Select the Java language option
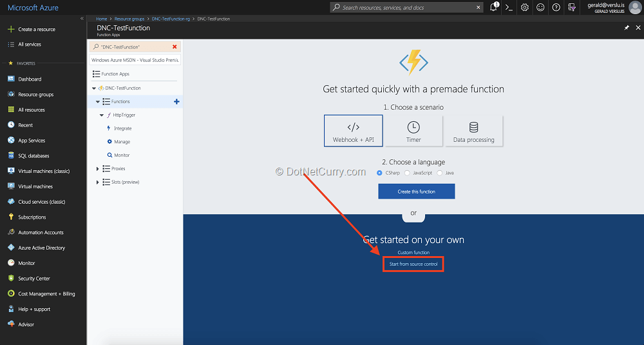Screen dimensions: 644x345 pyautogui.click(x=439, y=173)
